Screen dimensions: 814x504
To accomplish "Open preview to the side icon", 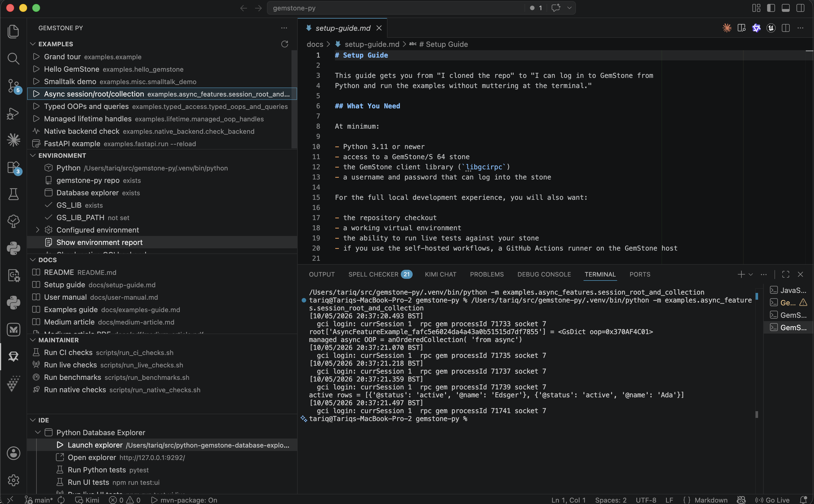I will 742,28.
